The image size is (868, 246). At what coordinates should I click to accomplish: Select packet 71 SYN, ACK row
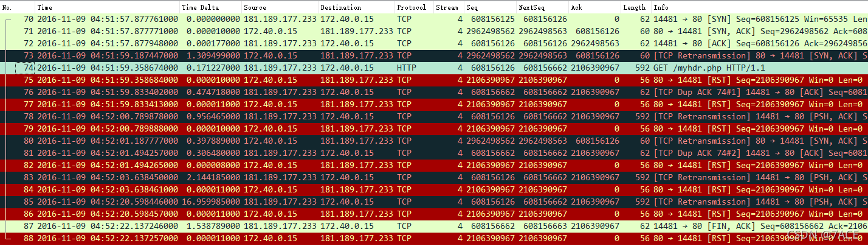point(434,31)
